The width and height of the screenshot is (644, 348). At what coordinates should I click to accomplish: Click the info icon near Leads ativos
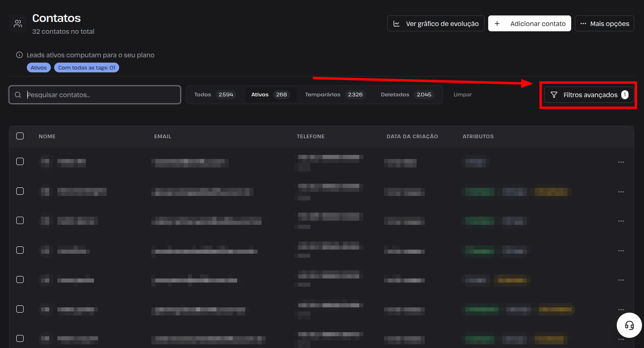pos(19,55)
